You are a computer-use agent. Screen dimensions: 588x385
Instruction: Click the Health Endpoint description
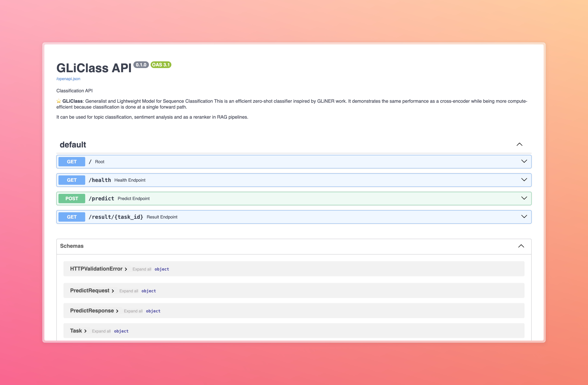coord(130,180)
